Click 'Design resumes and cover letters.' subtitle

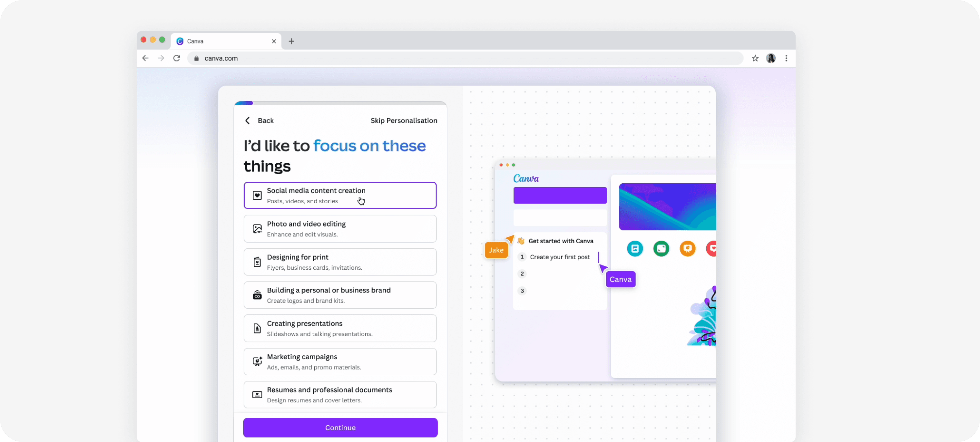pos(314,400)
